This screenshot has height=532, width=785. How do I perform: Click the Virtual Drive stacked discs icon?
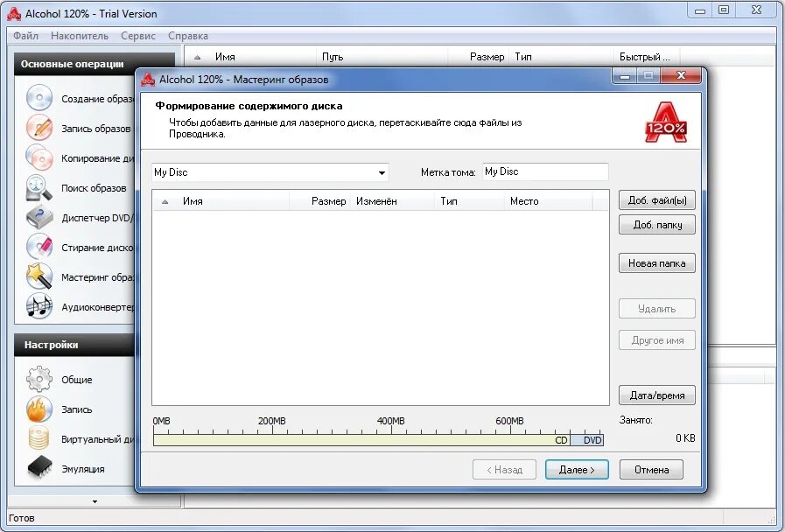[x=39, y=438]
